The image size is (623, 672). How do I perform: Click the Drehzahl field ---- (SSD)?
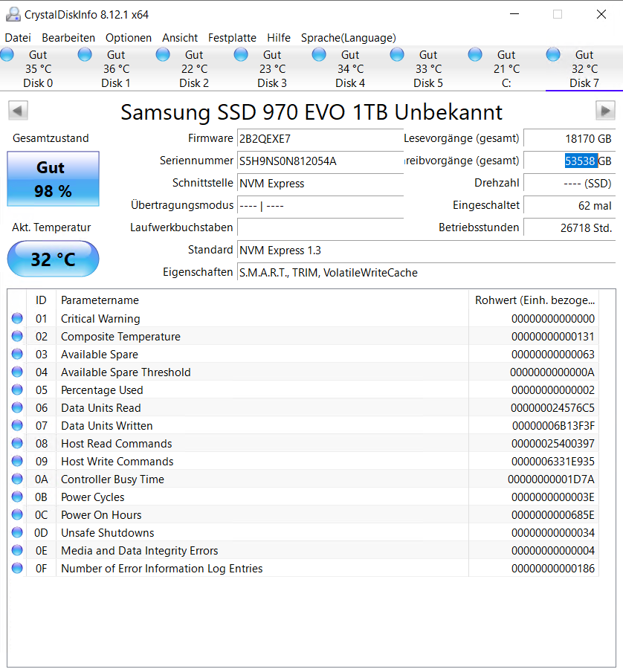click(x=569, y=184)
